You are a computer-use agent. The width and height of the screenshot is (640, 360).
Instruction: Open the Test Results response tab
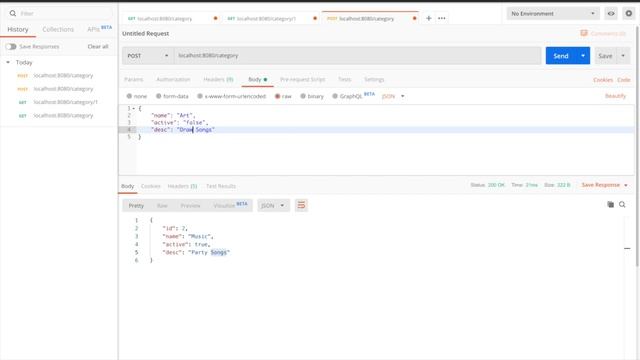click(221, 186)
